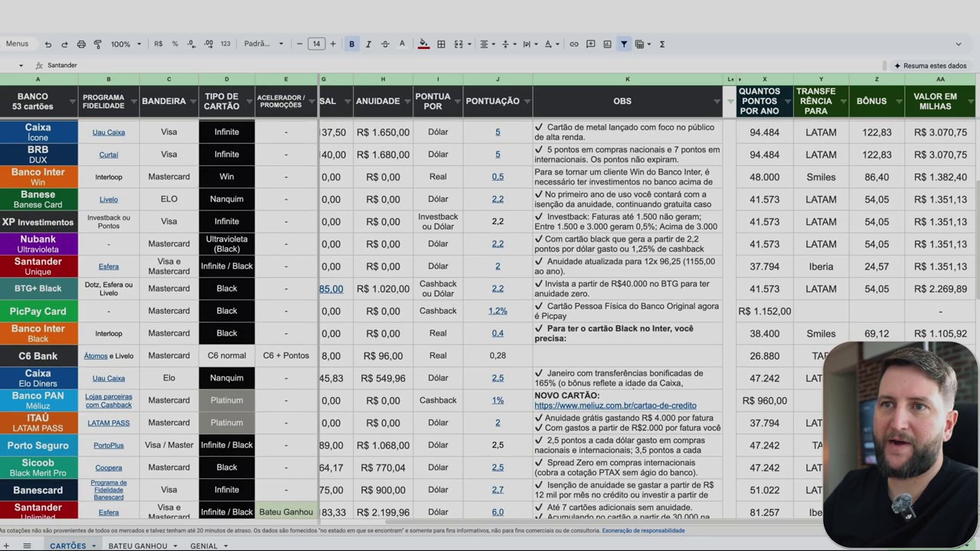Viewport: 980px width, 551px height.
Task: Open filter for PONTUA POR column
Action: point(457,102)
